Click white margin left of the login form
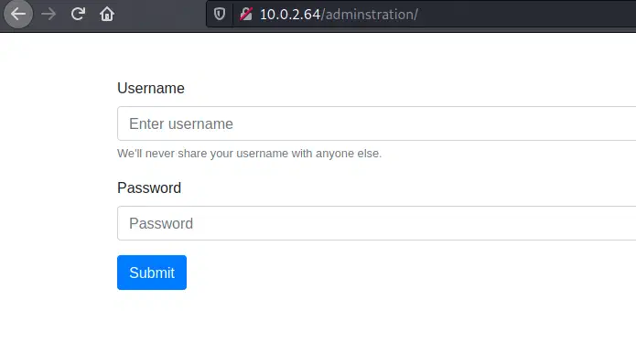 click(x=57, y=182)
